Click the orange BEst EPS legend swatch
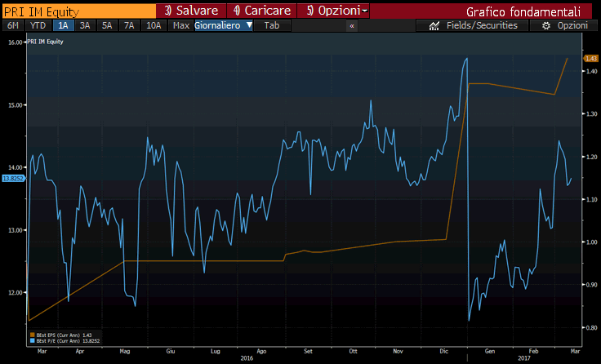Viewport: 601px width, 364px height. pos(32,335)
